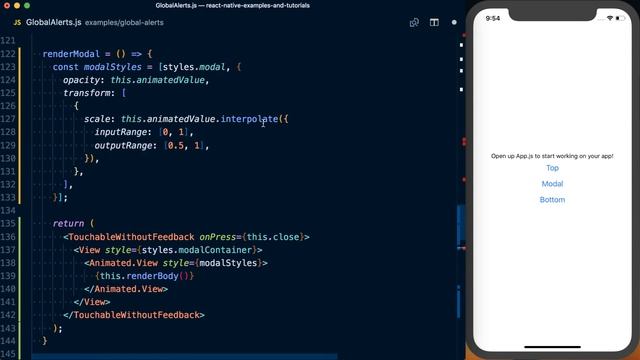
Task: Click the return keyword on line 135
Action: point(68,224)
